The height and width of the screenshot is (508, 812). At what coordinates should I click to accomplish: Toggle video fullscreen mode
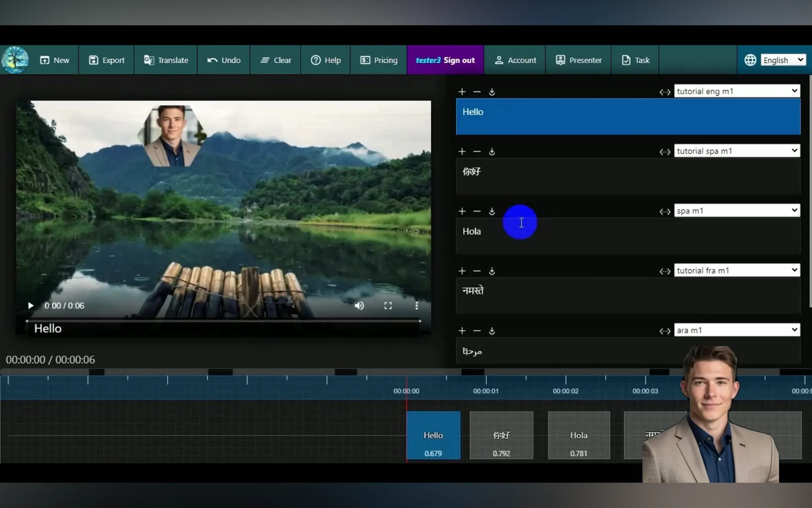(x=388, y=306)
